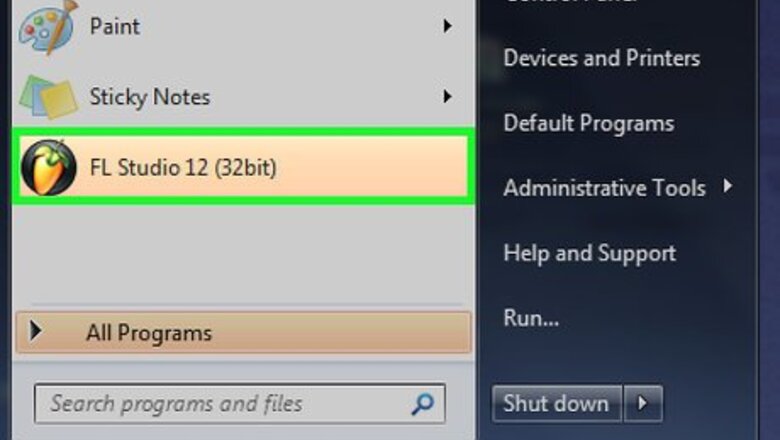Open Paint using the palette icon
This screenshot has height=440, width=780.
click(48, 26)
